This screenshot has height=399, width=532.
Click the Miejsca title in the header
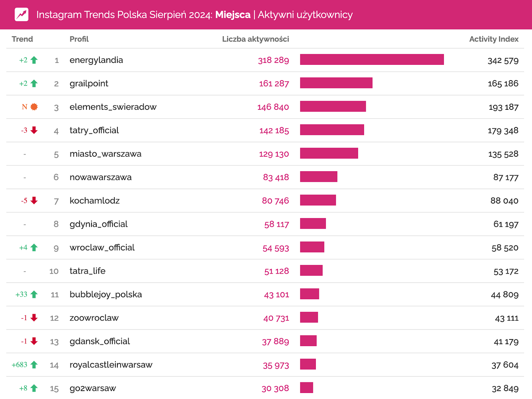[233, 15]
